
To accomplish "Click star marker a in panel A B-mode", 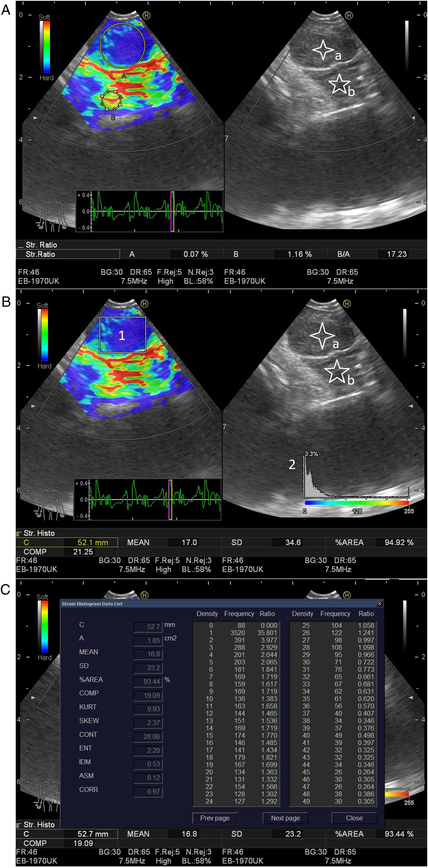I will (323, 50).
